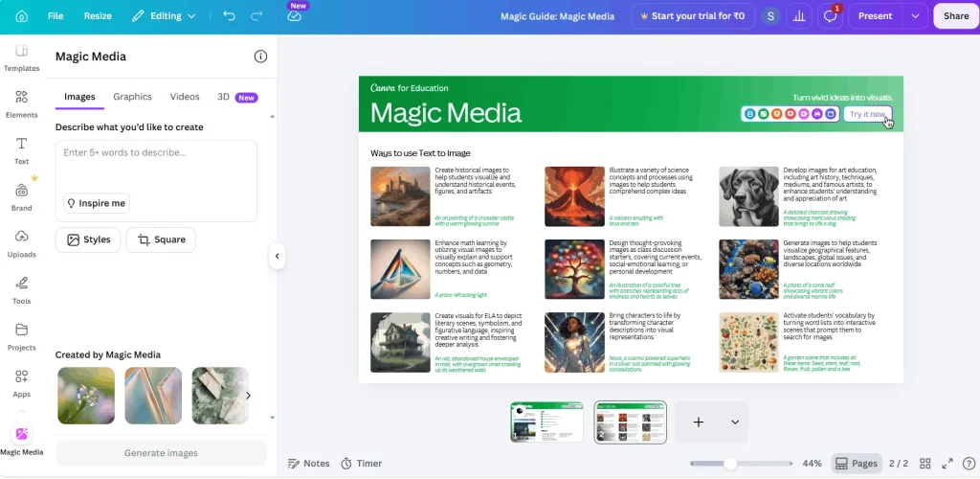Go to Canva home icon
This screenshot has height=479, width=980.
click(22, 16)
